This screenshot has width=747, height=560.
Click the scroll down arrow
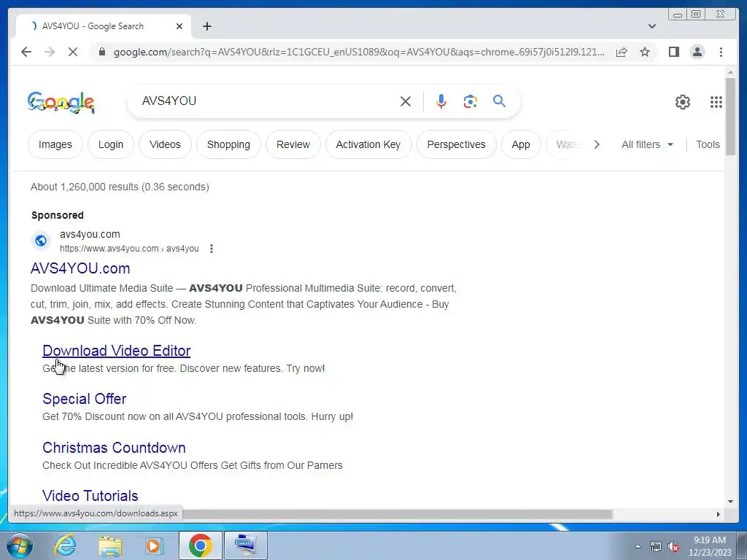point(730,502)
